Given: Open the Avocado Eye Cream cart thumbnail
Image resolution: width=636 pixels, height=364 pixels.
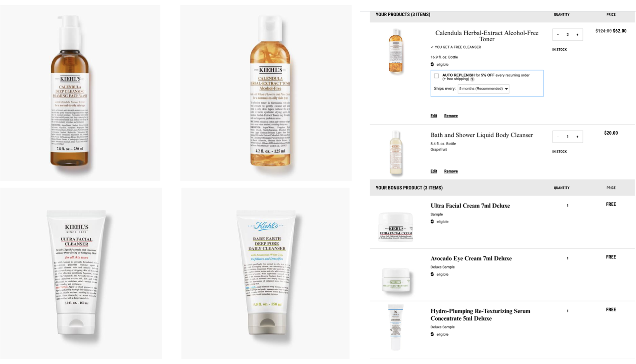Looking at the screenshot, I should (x=396, y=280).
